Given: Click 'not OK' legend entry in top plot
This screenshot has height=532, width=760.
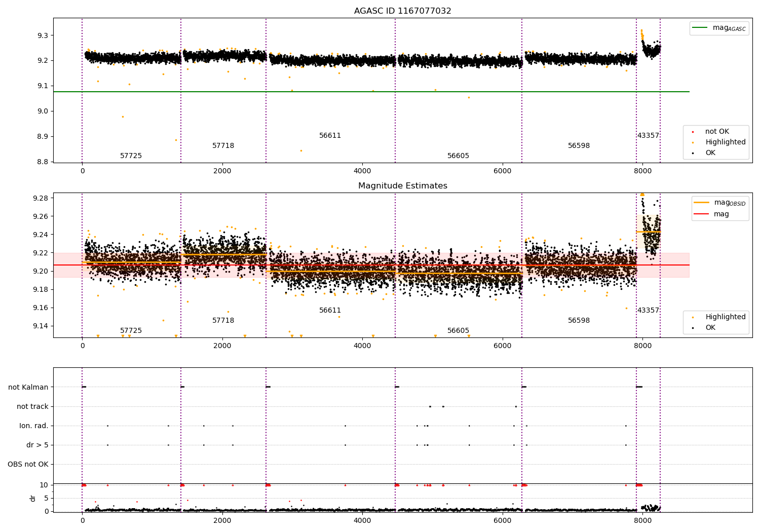Looking at the screenshot, I should coord(716,132).
